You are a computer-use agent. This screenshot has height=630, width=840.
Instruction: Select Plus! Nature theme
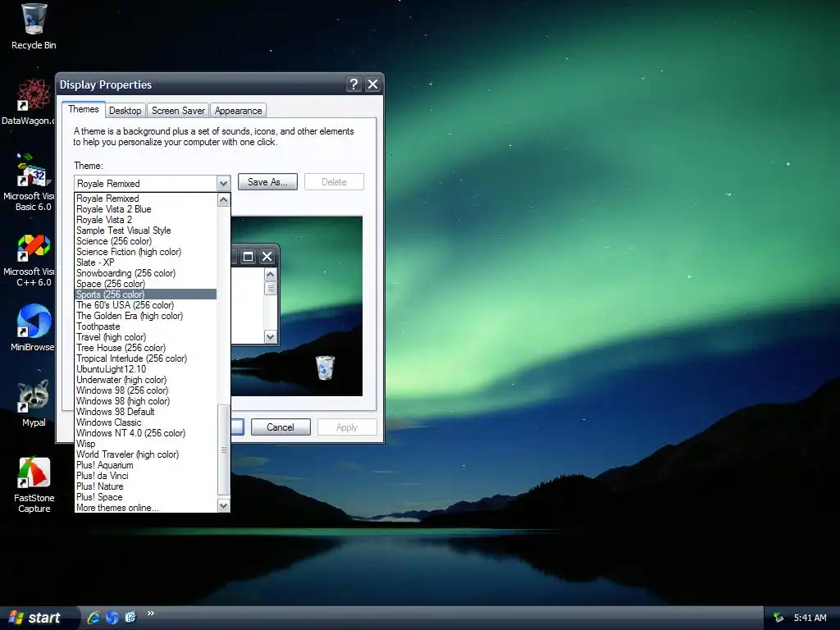pyautogui.click(x=146, y=486)
